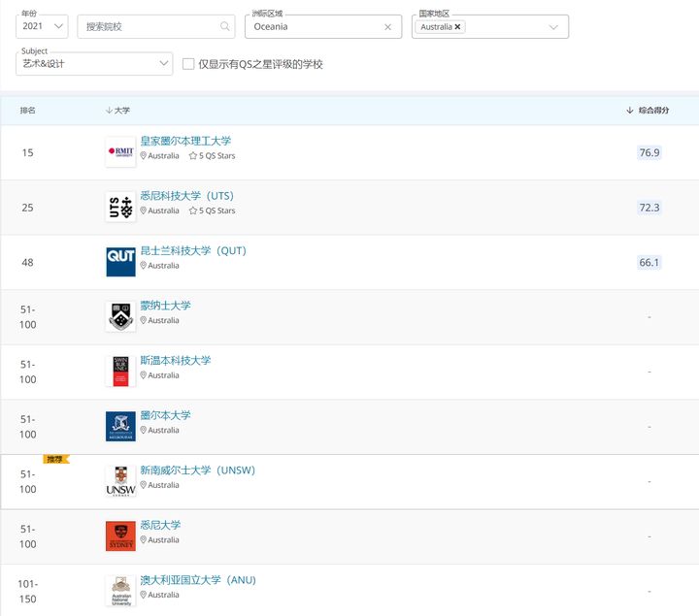The width and height of the screenshot is (699, 616).
Task: Open 悉尼大学 link
Action: click(160, 525)
